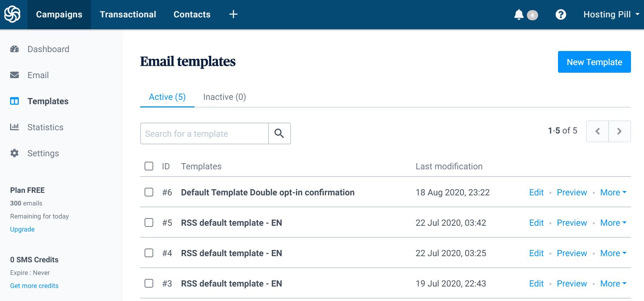Click the 1-5 of 5 pagination text
This screenshot has height=301, width=644.
563,131
